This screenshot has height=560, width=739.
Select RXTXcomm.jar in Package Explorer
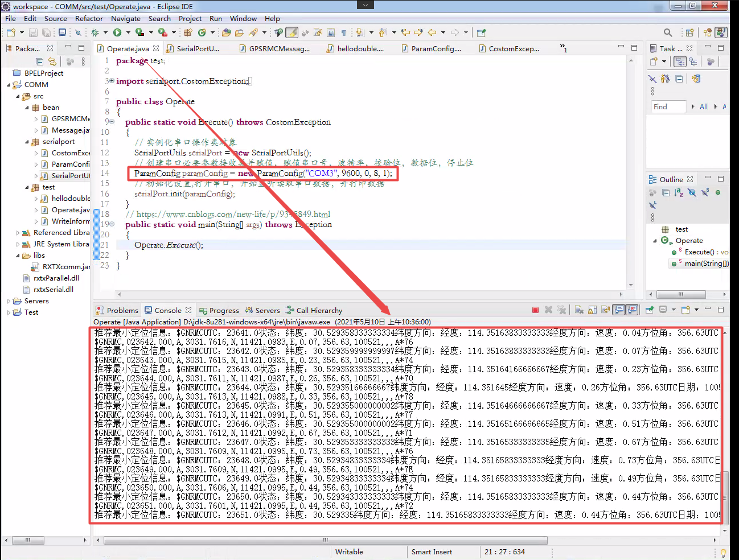click(x=60, y=267)
